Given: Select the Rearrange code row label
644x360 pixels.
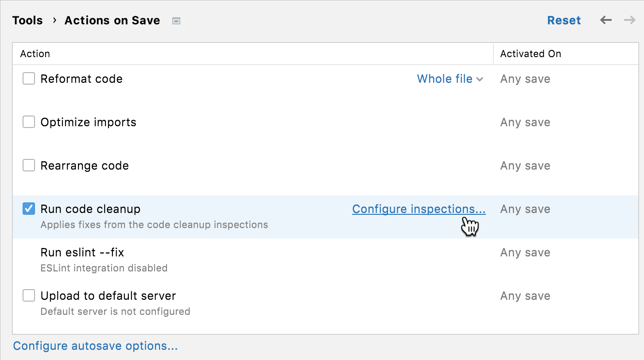Looking at the screenshot, I should click(85, 166).
